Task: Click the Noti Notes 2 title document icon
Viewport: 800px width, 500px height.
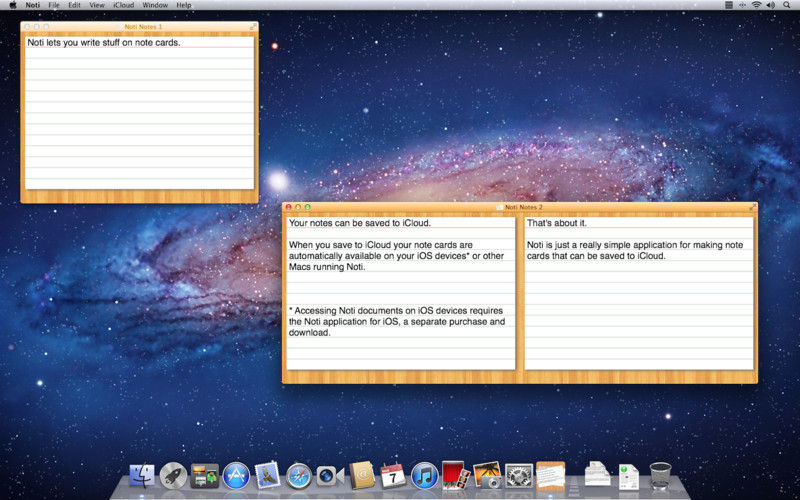Action: (x=499, y=207)
